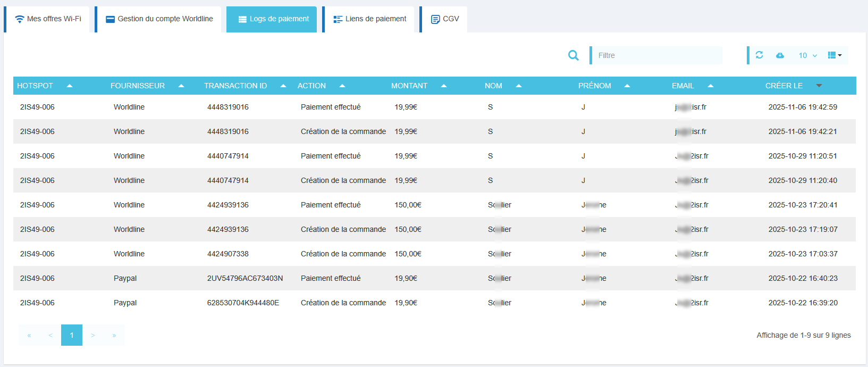This screenshot has width=868, height=367.
Task: Sort by Email column header
Action: coord(683,86)
